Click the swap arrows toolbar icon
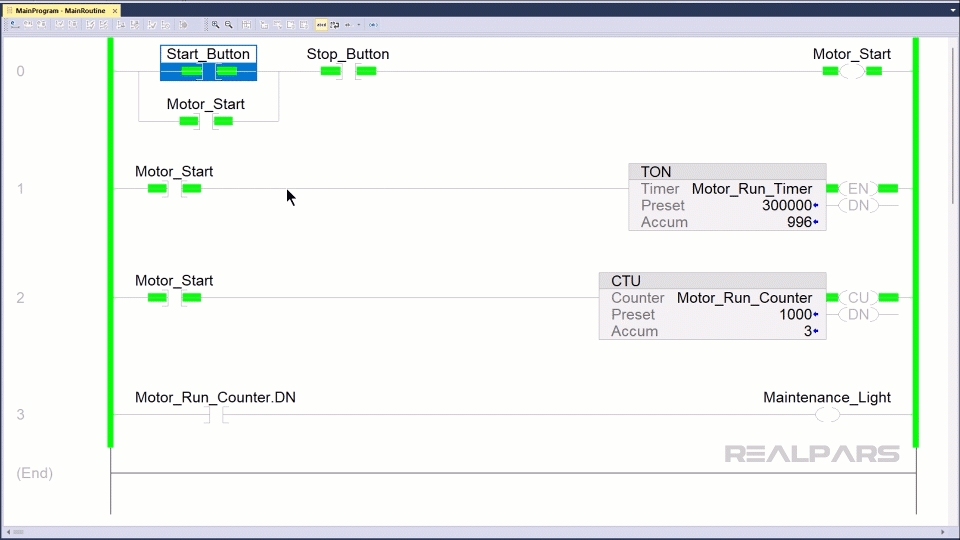Screen dimensions: 960x540 334,25
